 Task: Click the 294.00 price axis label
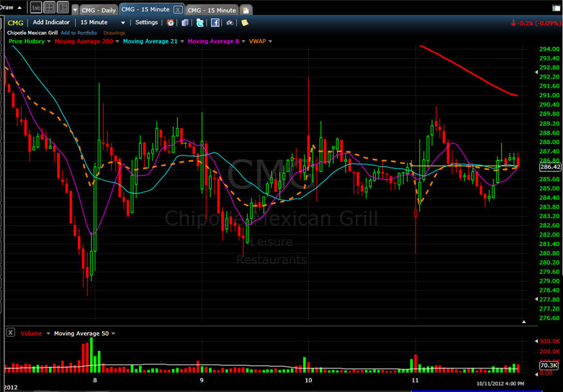549,49
